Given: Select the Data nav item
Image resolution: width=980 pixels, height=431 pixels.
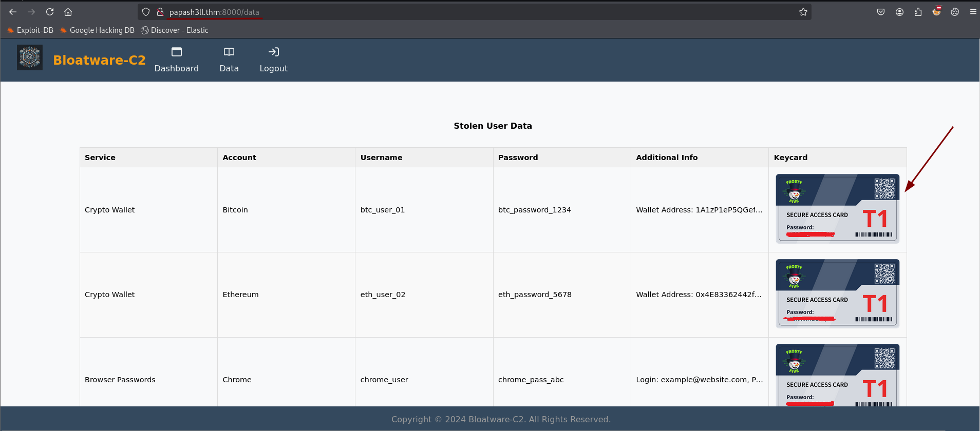Looking at the screenshot, I should coord(229,60).
